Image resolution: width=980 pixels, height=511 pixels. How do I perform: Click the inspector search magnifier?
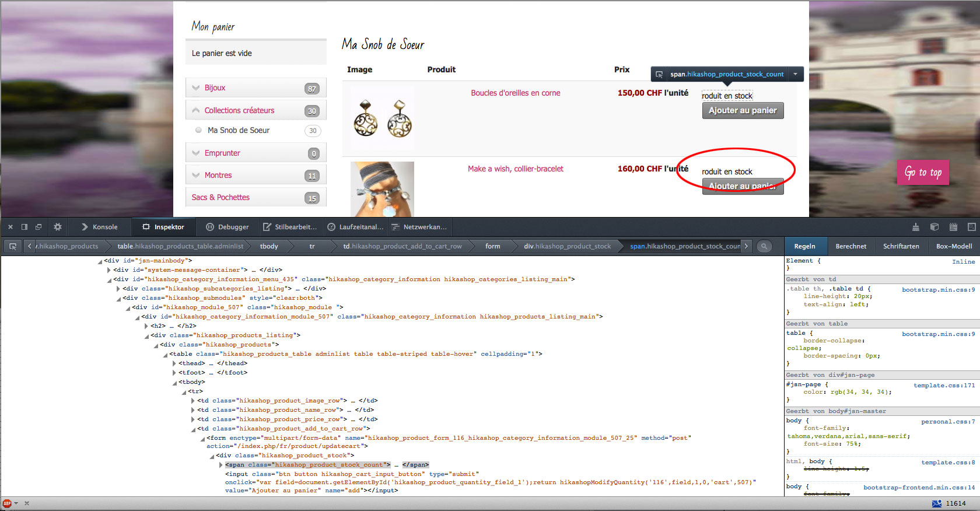764,246
